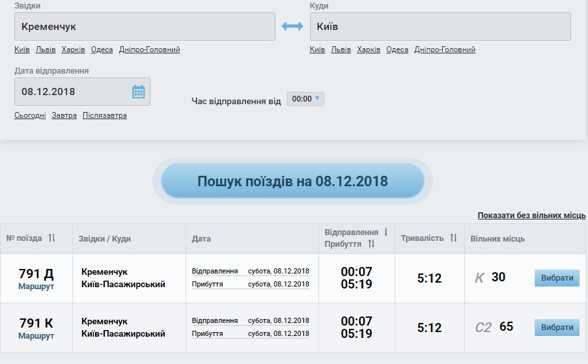The width and height of the screenshot is (588, 364).
Task: Click Показати без вільних місць link
Action: [531, 216]
